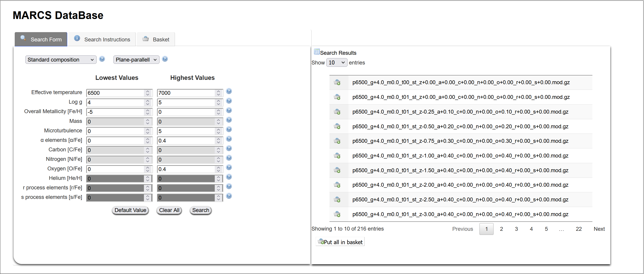Image resolution: width=644 pixels, height=274 pixels.
Task: Click the Previous page link
Action: click(x=463, y=229)
